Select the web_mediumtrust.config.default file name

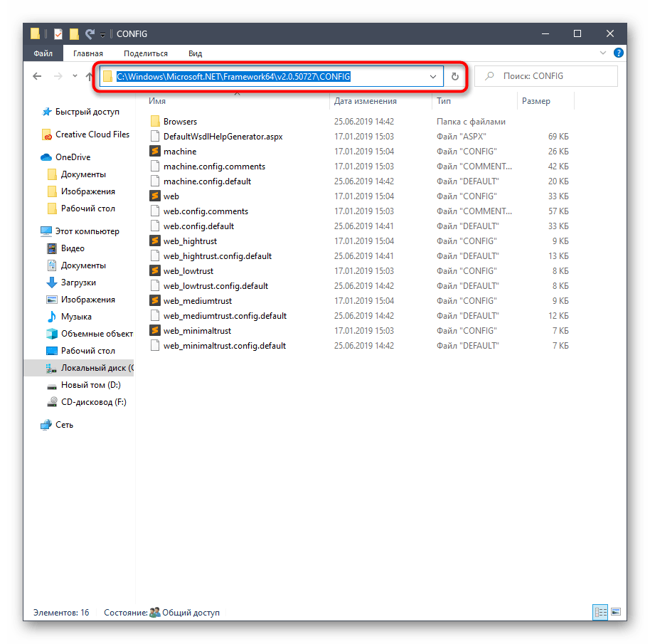click(x=225, y=315)
